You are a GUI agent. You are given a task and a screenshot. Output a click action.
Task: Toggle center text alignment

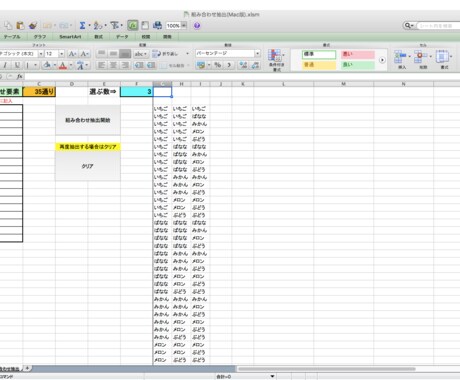(113, 65)
